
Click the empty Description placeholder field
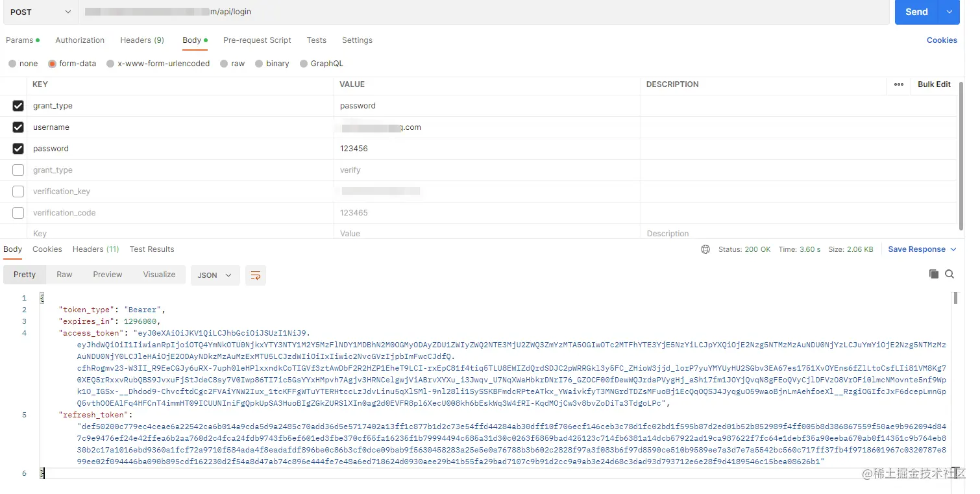coord(798,234)
